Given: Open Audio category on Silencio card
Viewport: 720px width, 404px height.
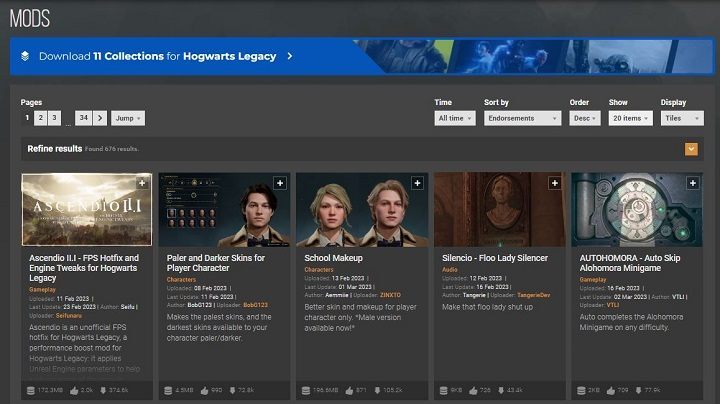Looking at the screenshot, I should point(450,269).
